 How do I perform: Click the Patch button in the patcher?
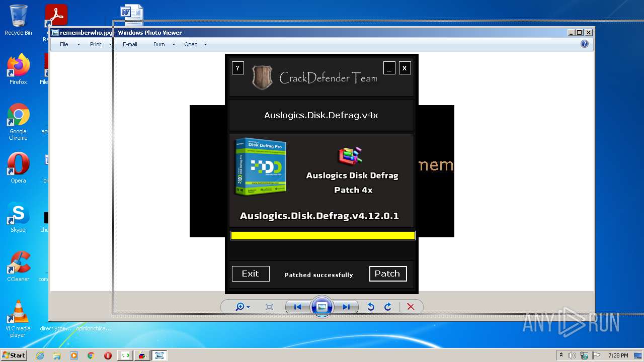[388, 274]
